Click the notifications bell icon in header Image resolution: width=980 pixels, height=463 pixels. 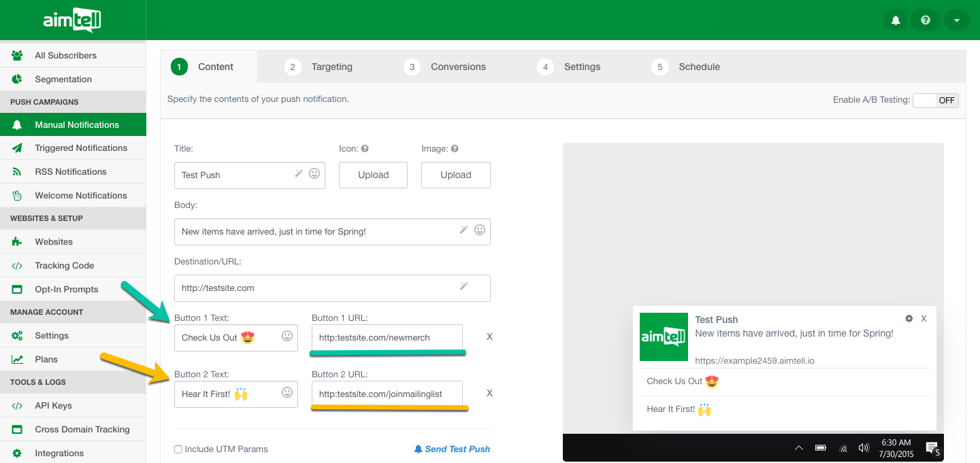(x=896, y=20)
